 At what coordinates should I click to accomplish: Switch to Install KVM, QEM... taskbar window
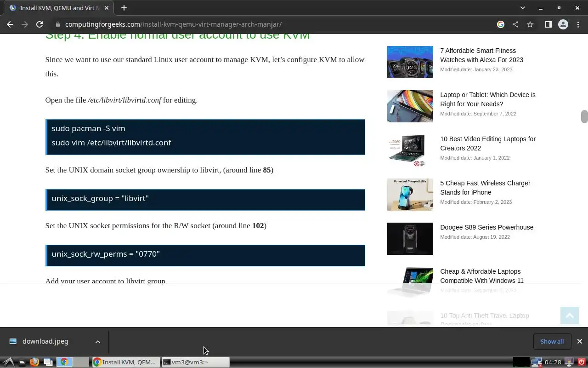(x=126, y=362)
